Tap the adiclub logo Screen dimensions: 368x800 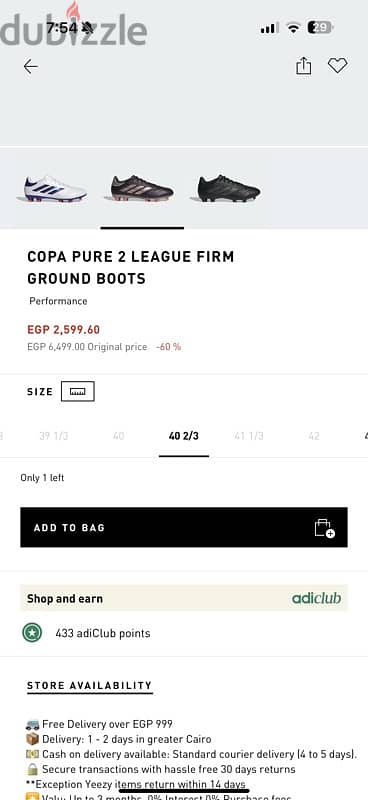point(316,598)
